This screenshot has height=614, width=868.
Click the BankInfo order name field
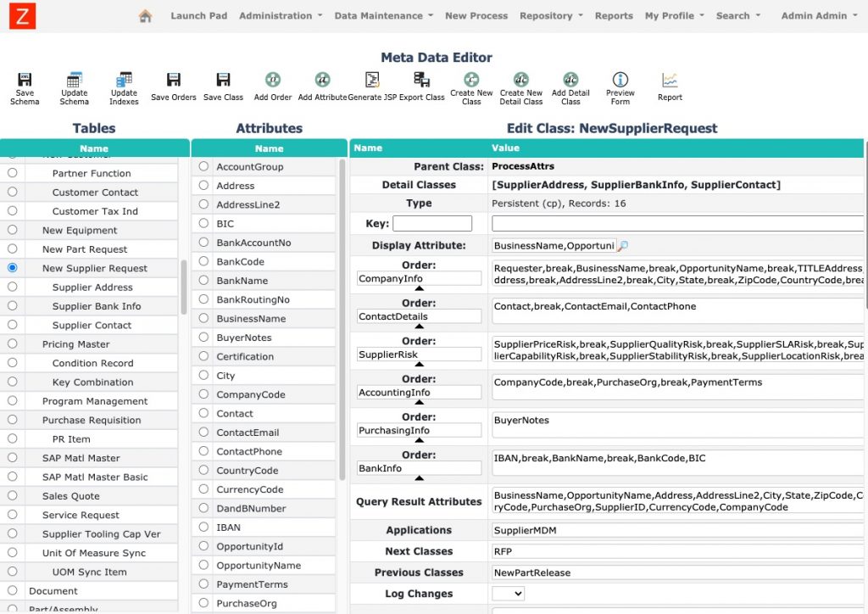point(419,468)
